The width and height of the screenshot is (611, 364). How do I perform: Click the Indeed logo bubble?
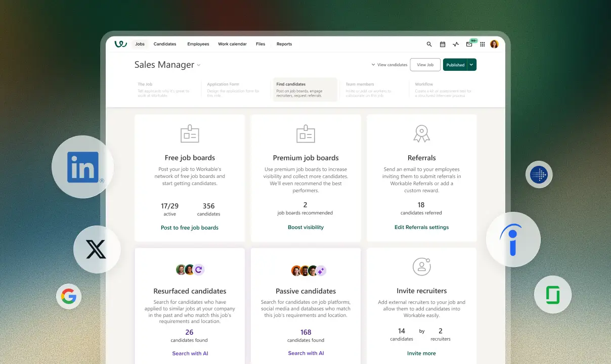tap(513, 240)
